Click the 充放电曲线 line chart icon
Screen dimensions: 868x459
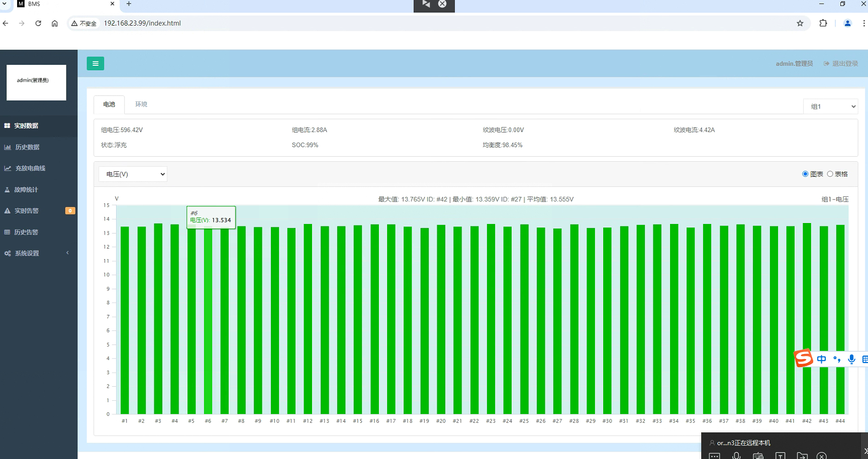pyautogui.click(x=8, y=168)
